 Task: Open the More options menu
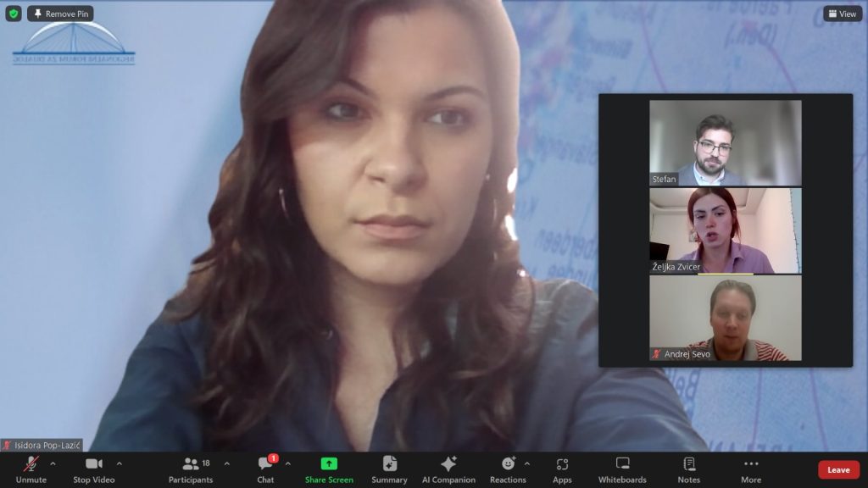coord(751,469)
